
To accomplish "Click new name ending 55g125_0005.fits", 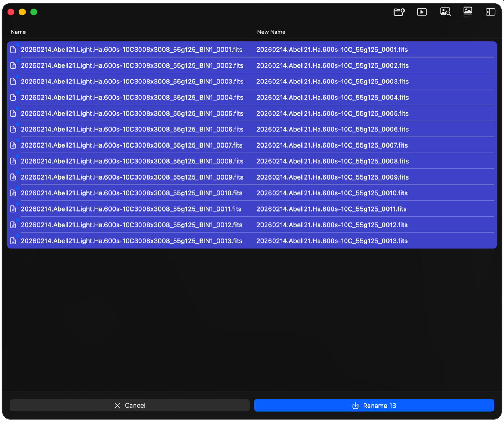I will click(332, 113).
